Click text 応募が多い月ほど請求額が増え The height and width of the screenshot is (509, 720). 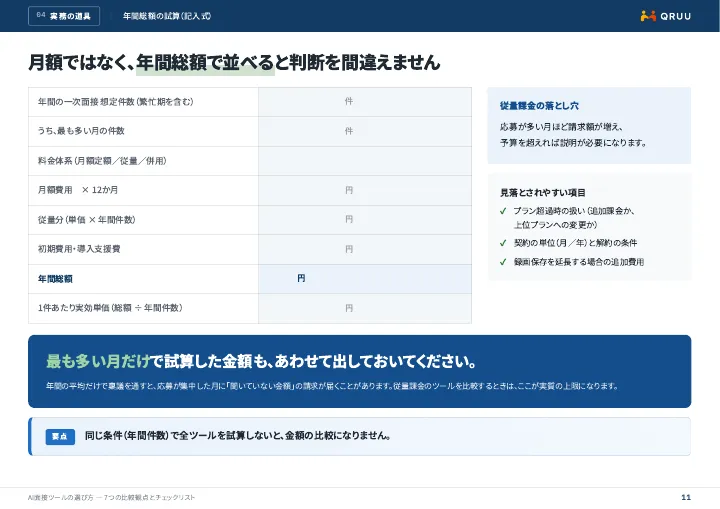(x=562, y=127)
